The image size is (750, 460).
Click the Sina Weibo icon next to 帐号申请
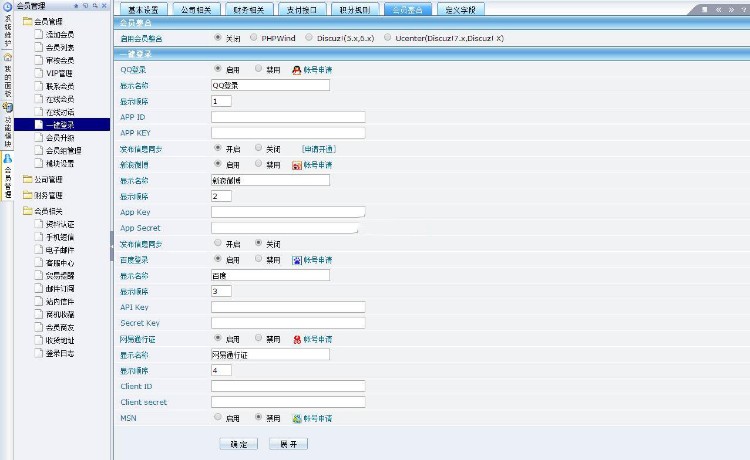(297, 165)
